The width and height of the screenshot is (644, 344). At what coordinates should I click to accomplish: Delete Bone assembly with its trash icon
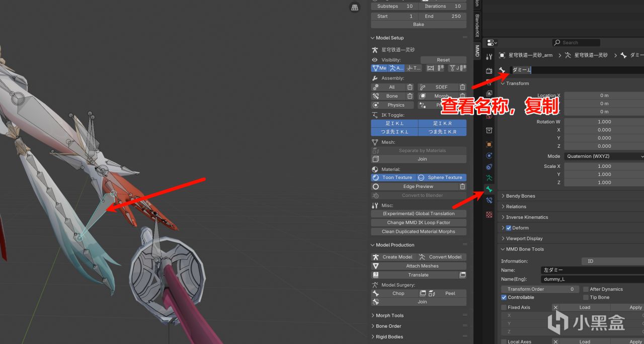410,96
